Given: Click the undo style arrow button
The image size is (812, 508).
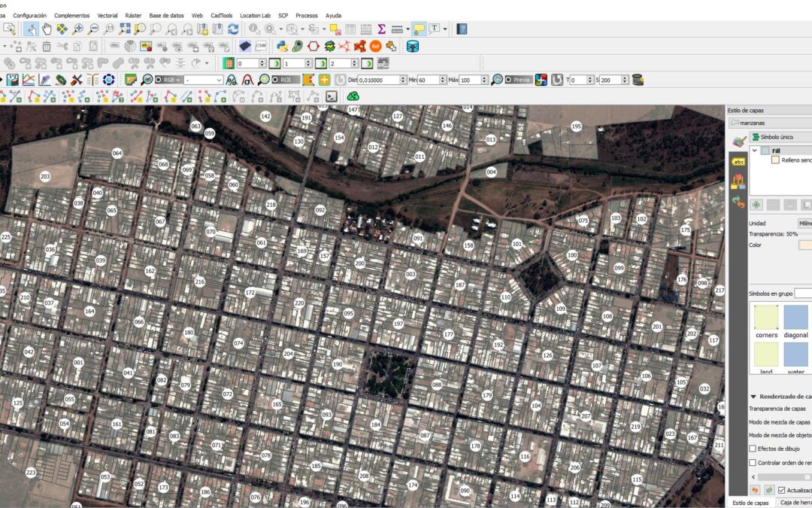Looking at the screenshot, I should coord(755,490).
